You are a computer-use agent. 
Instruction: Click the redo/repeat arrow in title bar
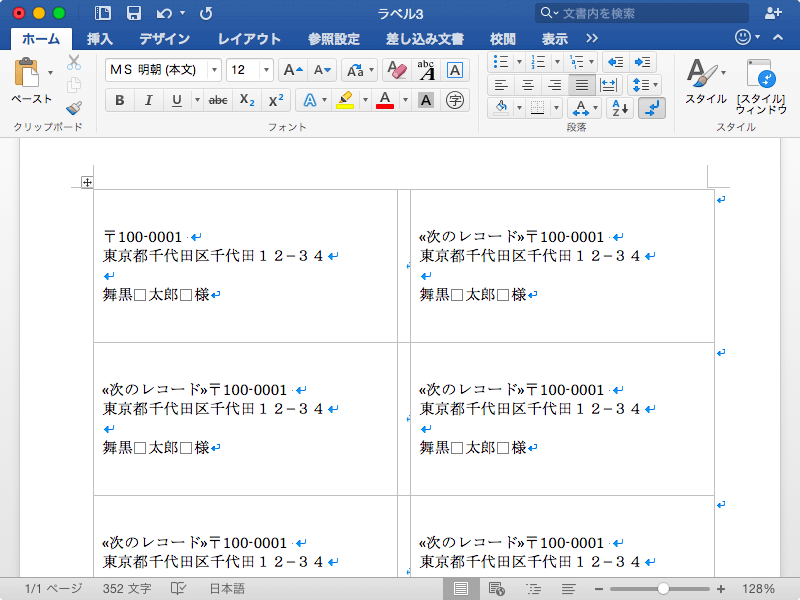206,13
